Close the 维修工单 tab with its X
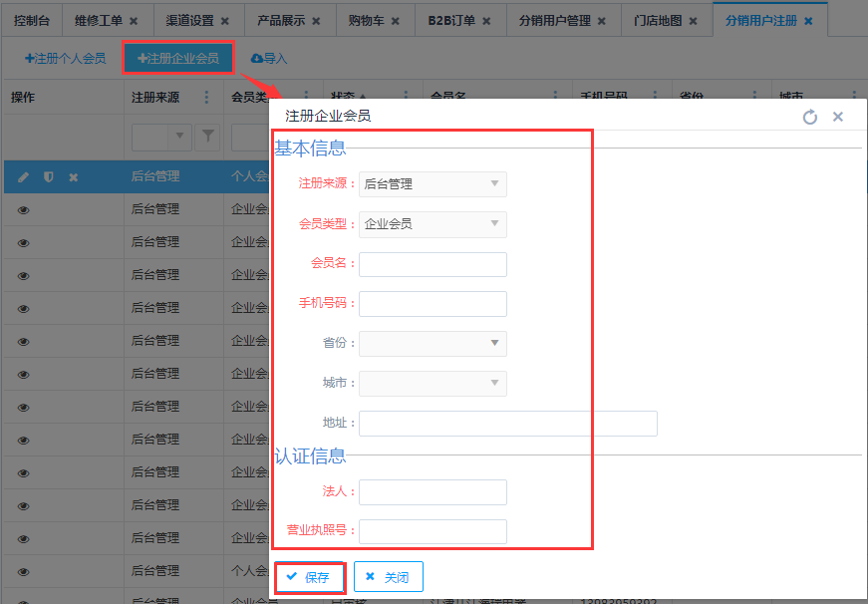The width and height of the screenshot is (868, 604). point(134,21)
